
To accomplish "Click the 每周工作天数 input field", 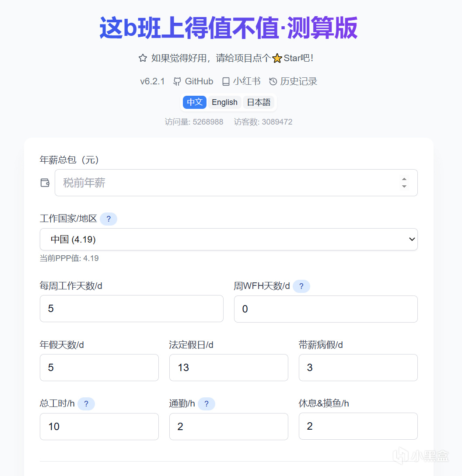I will click(132, 309).
